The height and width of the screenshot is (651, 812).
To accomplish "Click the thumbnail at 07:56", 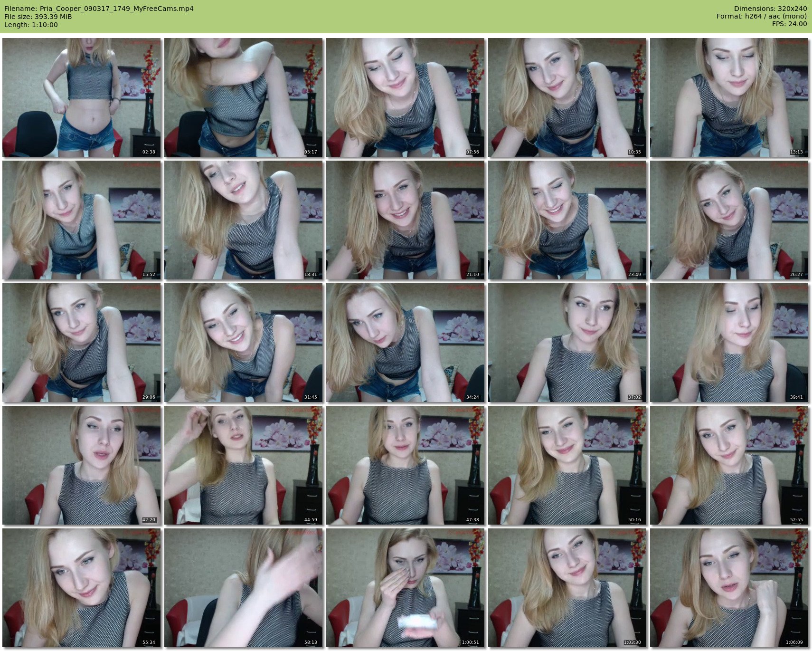I will 406,97.
